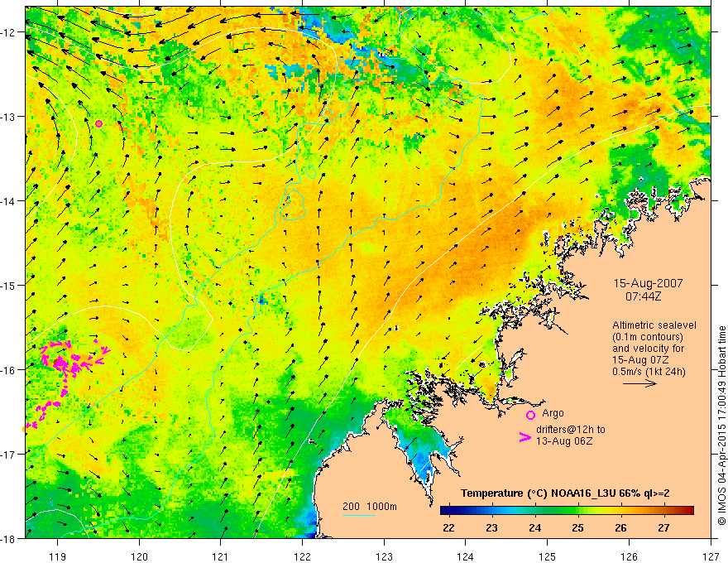Click the 127 longitude axis label
The width and height of the screenshot is (728, 563).
(x=711, y=557)
